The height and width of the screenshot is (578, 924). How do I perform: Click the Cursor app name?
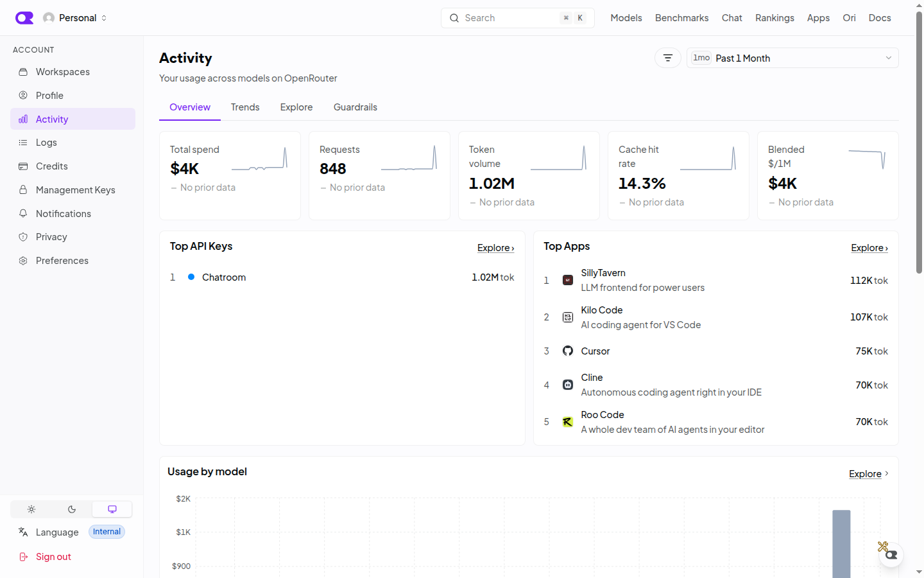click(x=595, y=351)
